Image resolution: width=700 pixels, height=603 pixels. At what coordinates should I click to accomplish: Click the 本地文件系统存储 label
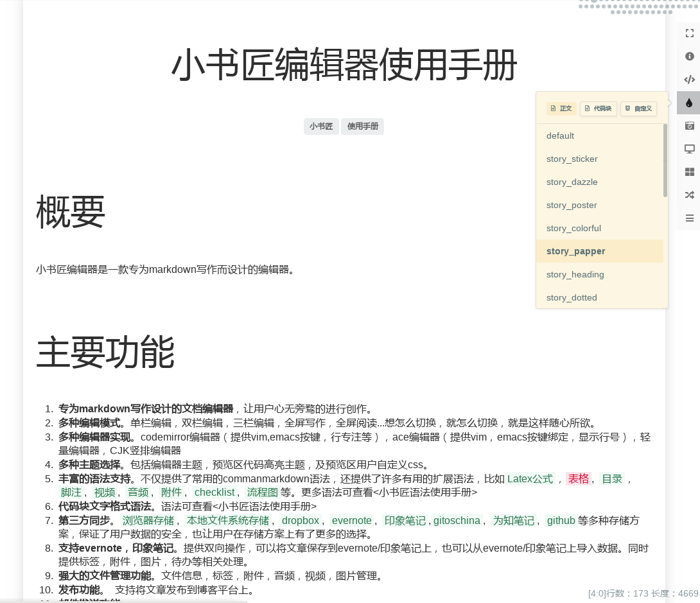tap(228, 520)
